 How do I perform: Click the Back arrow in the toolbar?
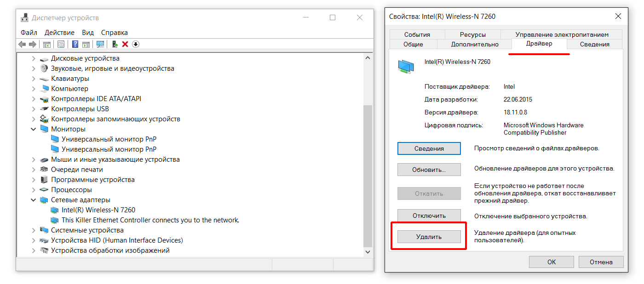[22, 44]
